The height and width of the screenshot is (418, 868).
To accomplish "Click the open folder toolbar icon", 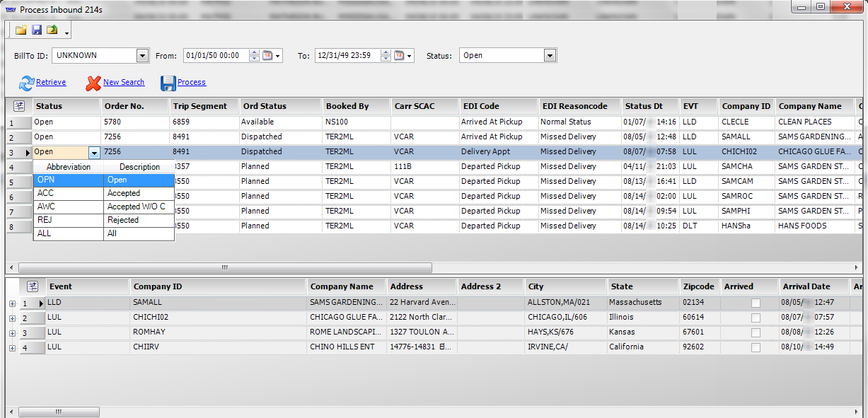I will [x=21, y=30].
